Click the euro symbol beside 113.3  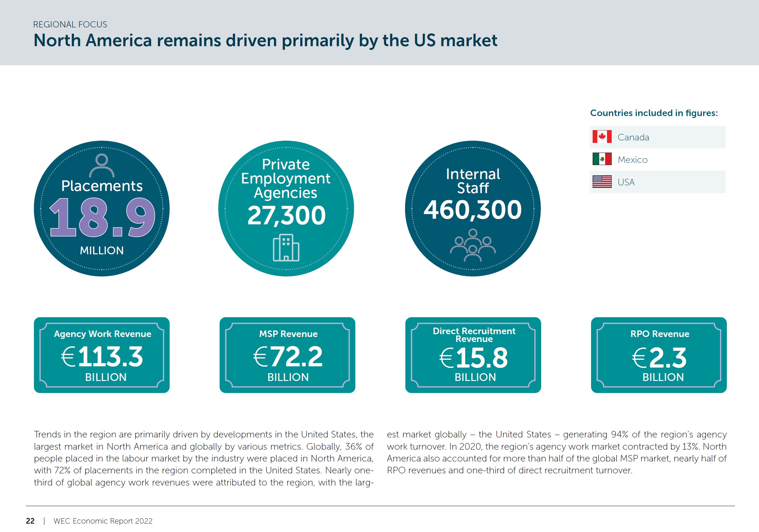(68, 357)
